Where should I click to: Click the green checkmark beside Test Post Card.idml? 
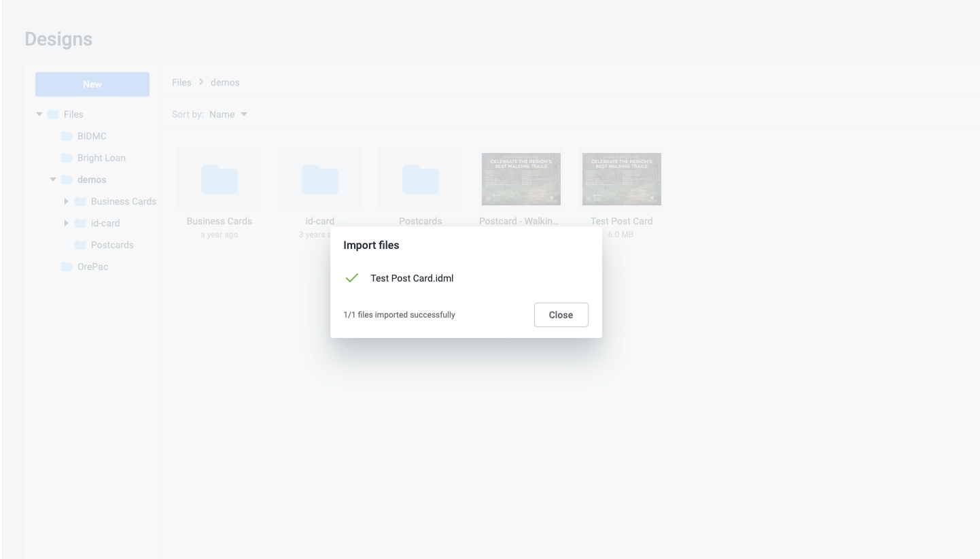[x=352, y=278]
